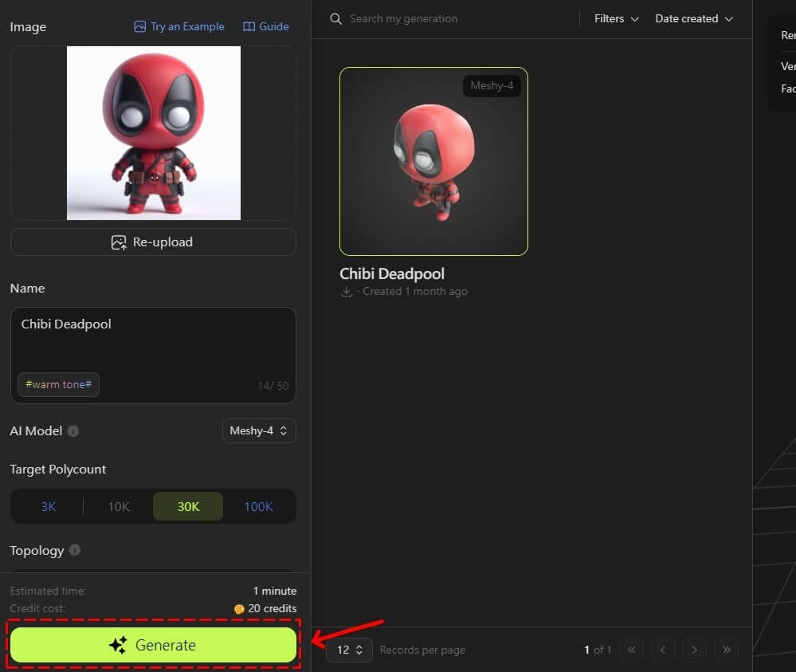Select the 100K target polycount
Image resolution: width=796 pixels, height=672 pixels.
click(x=258, y=506)
